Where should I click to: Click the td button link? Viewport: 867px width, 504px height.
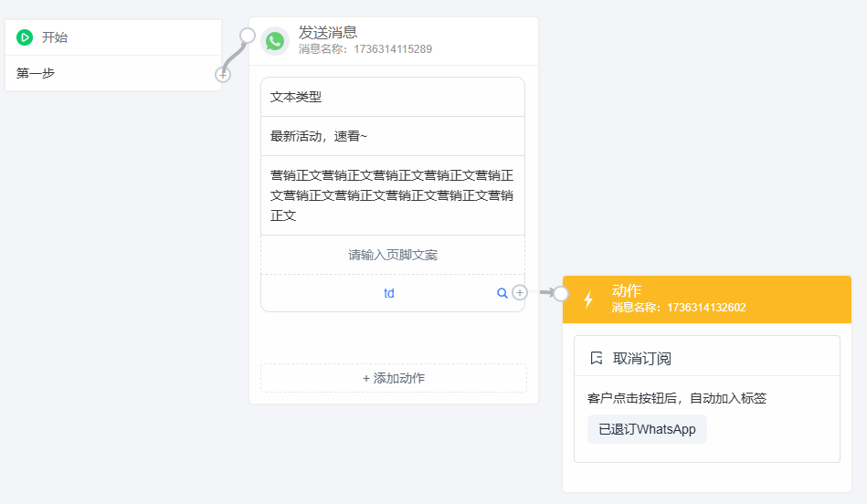(x=389, y=293)
